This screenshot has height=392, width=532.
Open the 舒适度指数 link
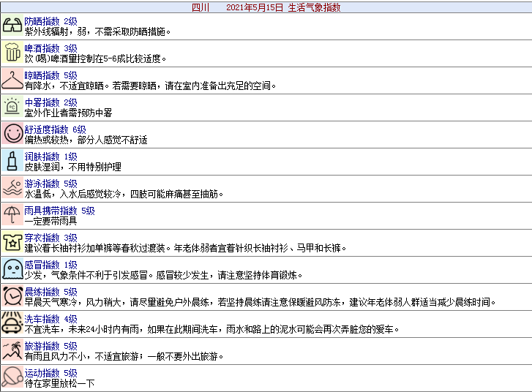(47, 129)
